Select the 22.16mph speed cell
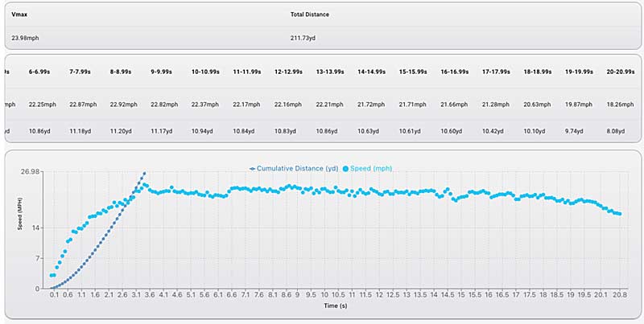 click(x=288, y=105)
